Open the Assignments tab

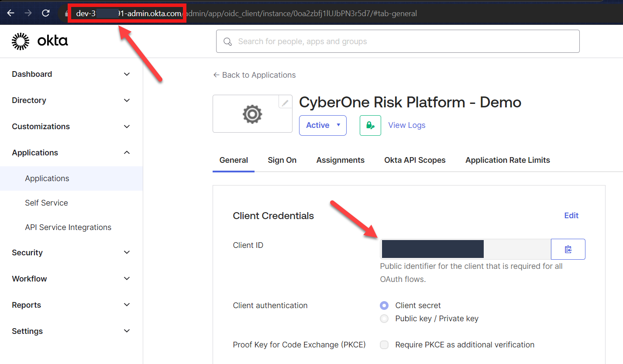(341, 160)
